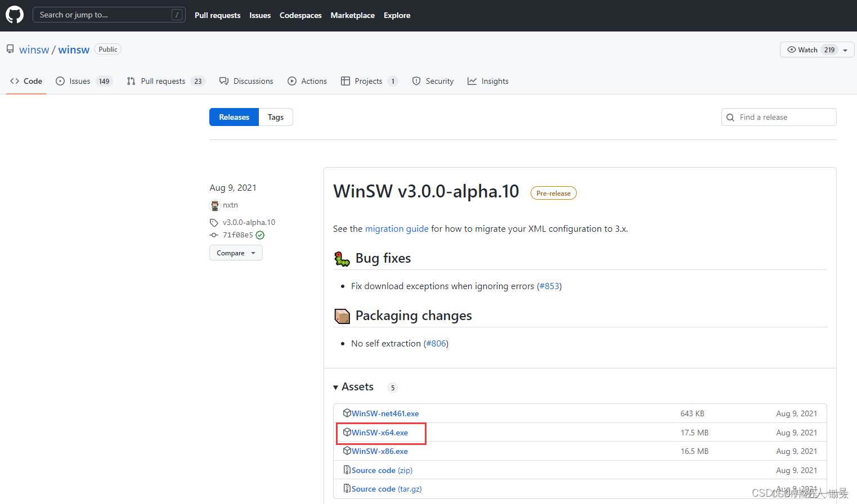Switch to the repository Issues tab
This screenshot has height=504, width=857.
(x=84, y=81)
